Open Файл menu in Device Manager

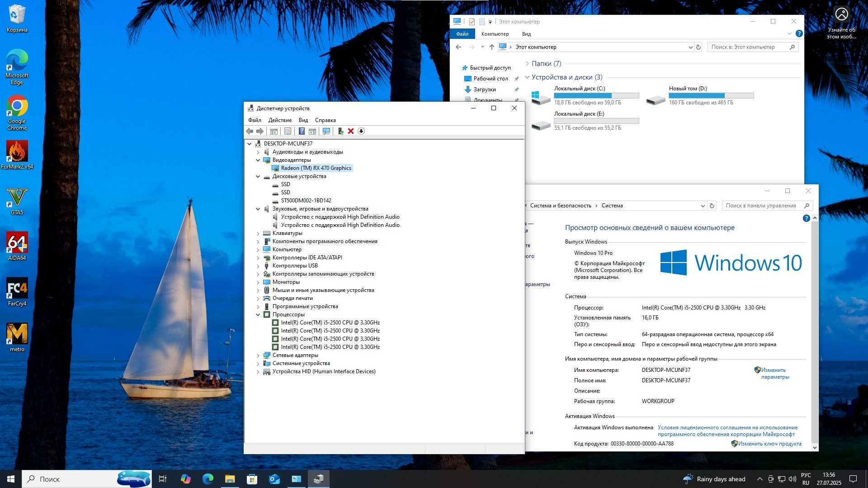click(x=255, y=120)
